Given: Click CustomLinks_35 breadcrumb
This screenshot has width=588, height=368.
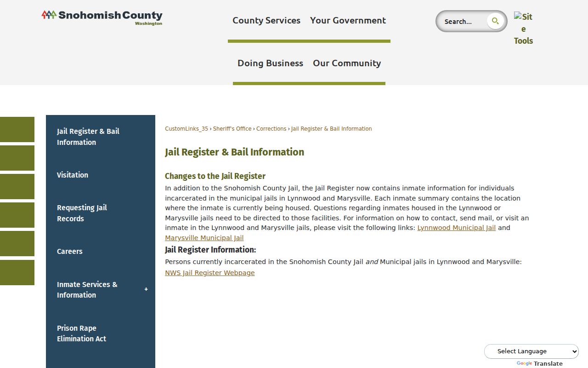Looking at the screenshot, I should (187, 129).
